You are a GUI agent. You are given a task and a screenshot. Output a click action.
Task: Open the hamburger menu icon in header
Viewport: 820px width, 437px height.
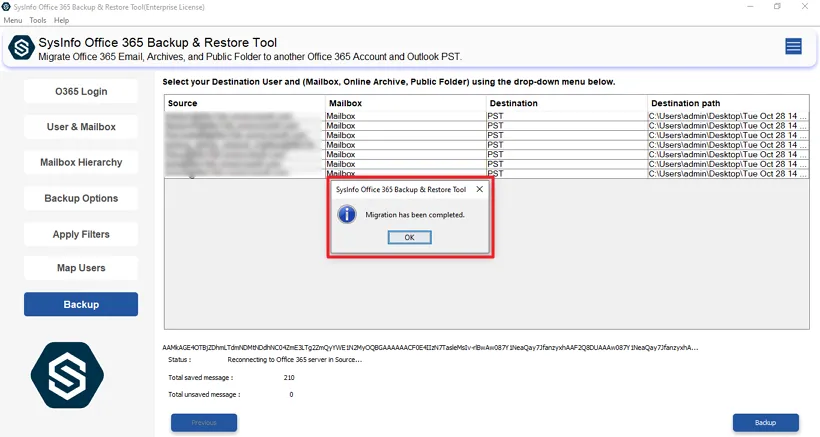[793, 47]
